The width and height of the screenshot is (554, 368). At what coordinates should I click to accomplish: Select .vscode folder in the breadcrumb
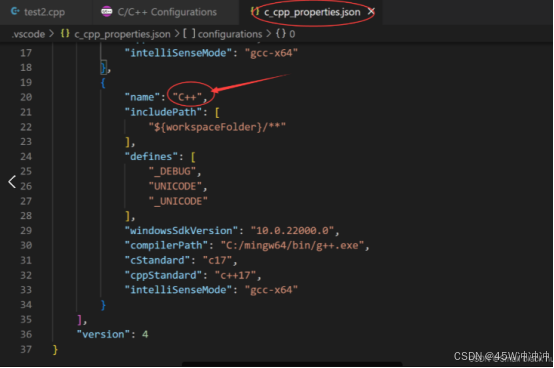point(28,34)
